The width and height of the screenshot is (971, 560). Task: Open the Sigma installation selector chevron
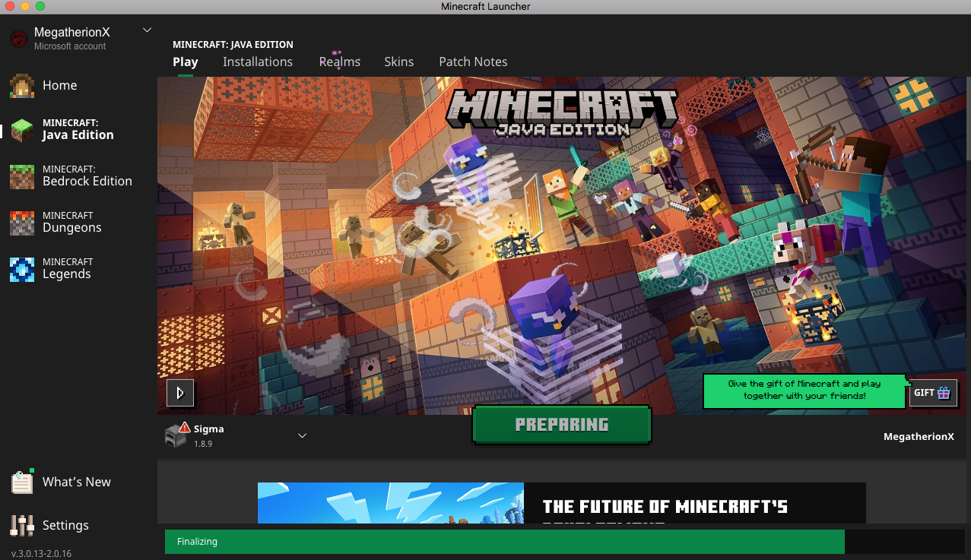[302, 435]
